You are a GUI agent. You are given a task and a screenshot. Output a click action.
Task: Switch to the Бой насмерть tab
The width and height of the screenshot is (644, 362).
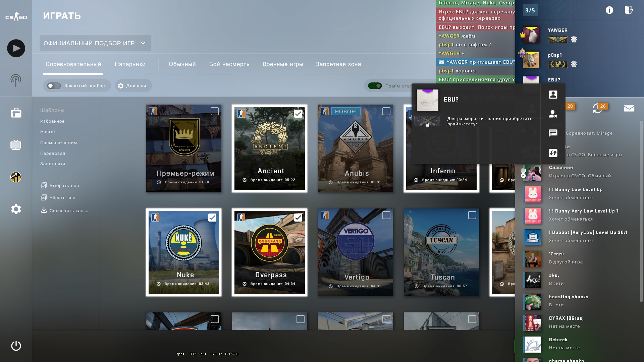pos(229,64)
